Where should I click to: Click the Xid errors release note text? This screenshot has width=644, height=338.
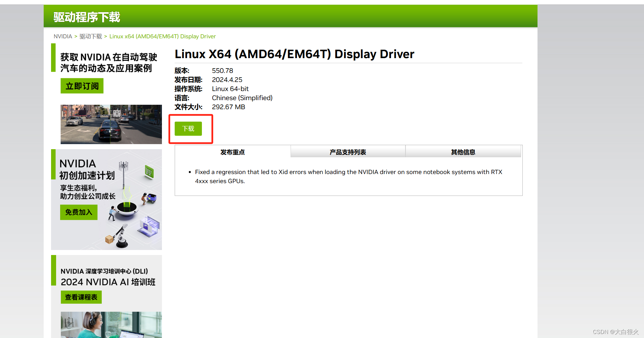349,176
